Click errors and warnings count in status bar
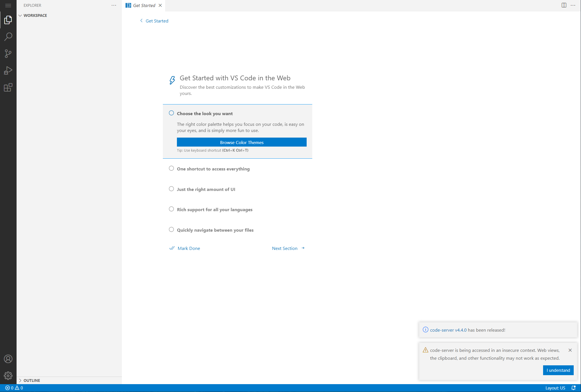Screen dimensions: 581x392 tap(14, 388)
